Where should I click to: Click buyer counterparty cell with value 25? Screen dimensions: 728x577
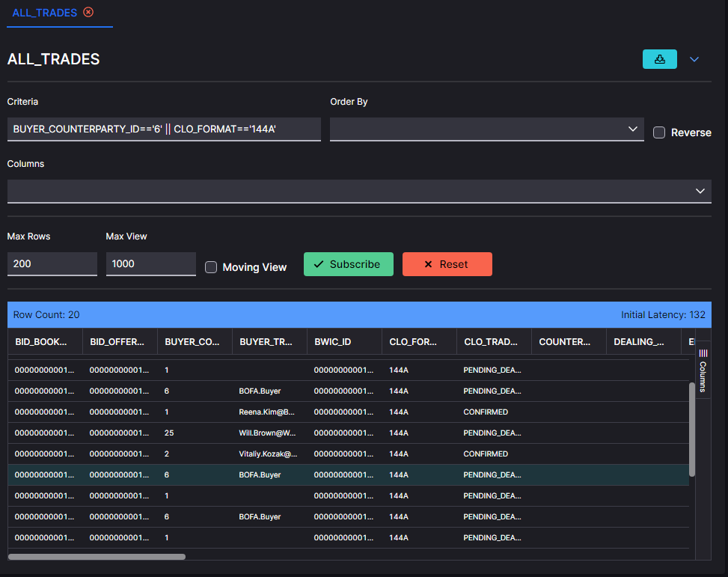coord(195,433)
